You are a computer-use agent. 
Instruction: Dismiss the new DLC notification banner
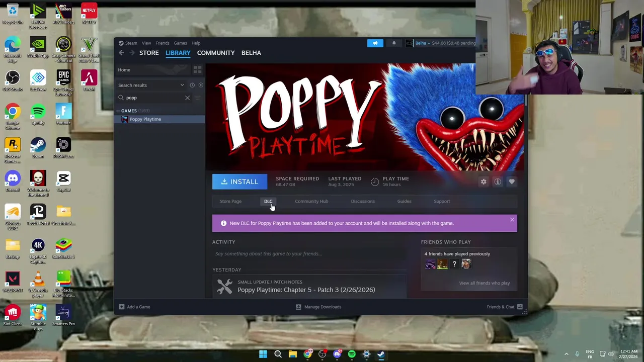coord(512,220)
